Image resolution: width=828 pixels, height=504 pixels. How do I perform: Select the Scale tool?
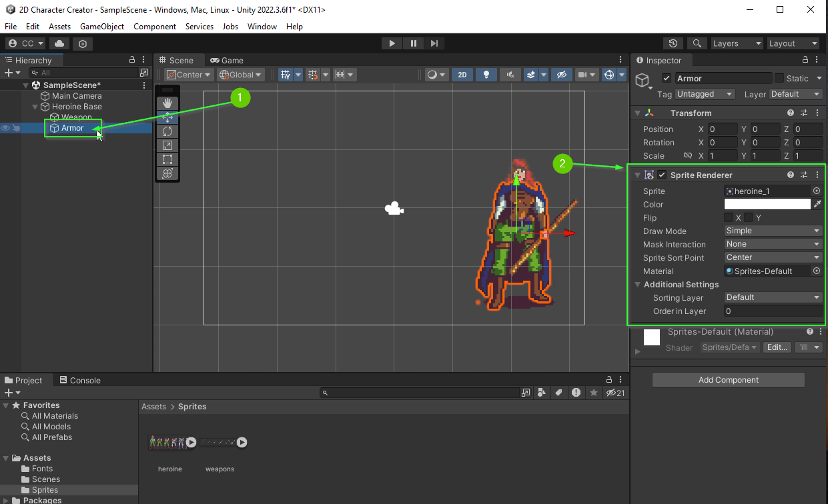[167, 146]
